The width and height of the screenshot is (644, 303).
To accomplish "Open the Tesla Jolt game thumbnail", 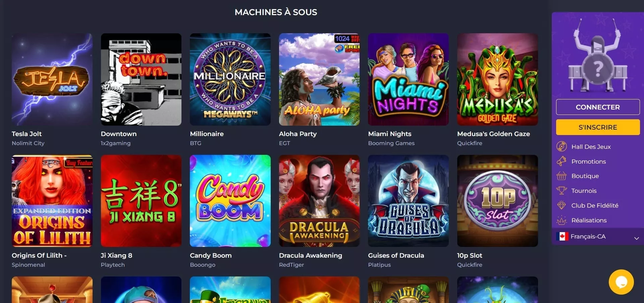I will [52, 79].
